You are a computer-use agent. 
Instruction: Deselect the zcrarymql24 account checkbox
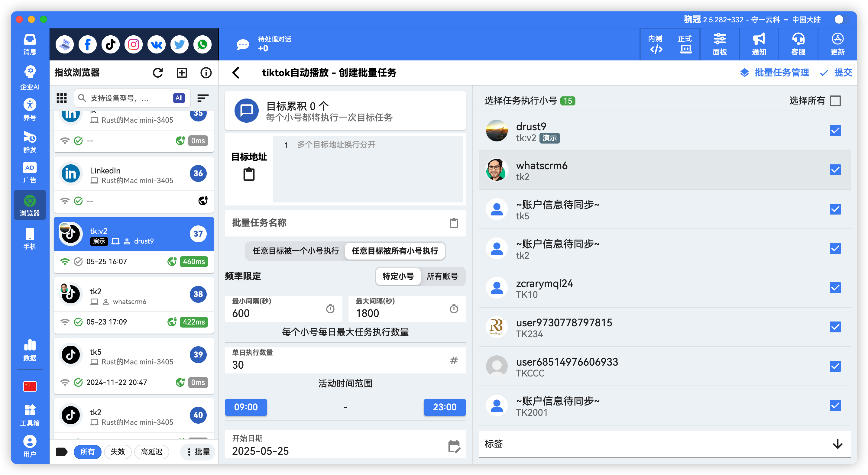[835, 288]
